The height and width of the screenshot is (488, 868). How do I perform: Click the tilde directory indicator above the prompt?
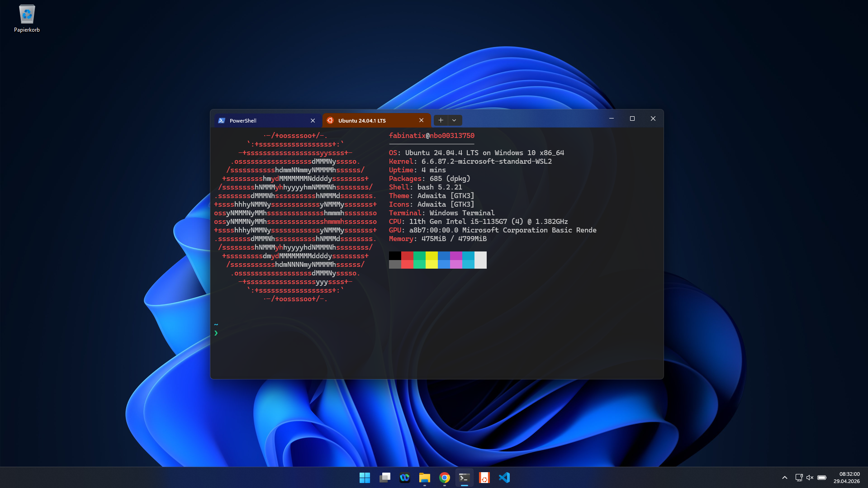pos(216,324)
